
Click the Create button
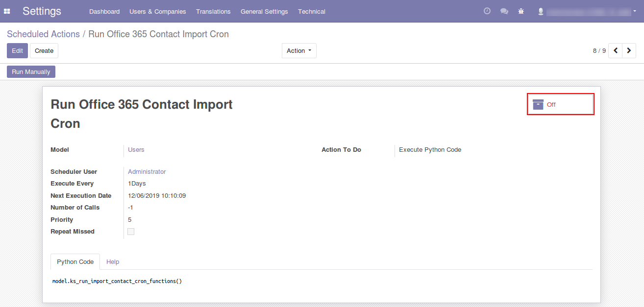pos(44,50)
